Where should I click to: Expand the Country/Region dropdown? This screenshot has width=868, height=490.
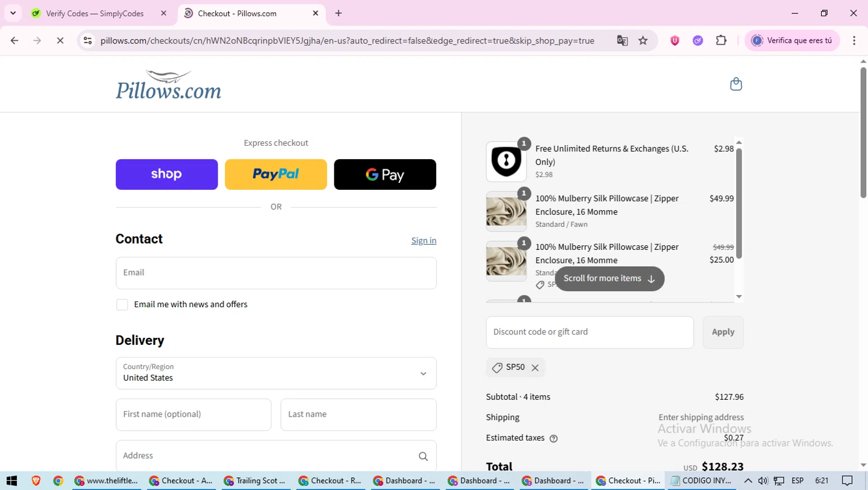276,373
